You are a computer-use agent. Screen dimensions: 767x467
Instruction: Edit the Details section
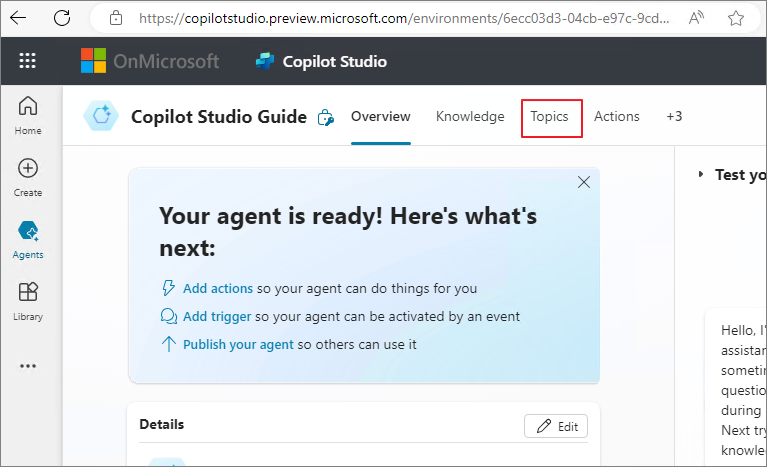(556, 426)
